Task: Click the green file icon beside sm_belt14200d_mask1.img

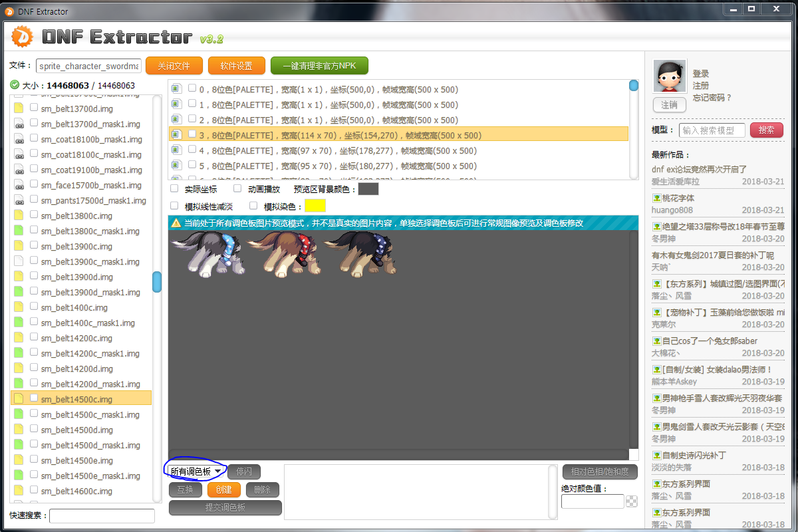Action: (x=19, y=384)
